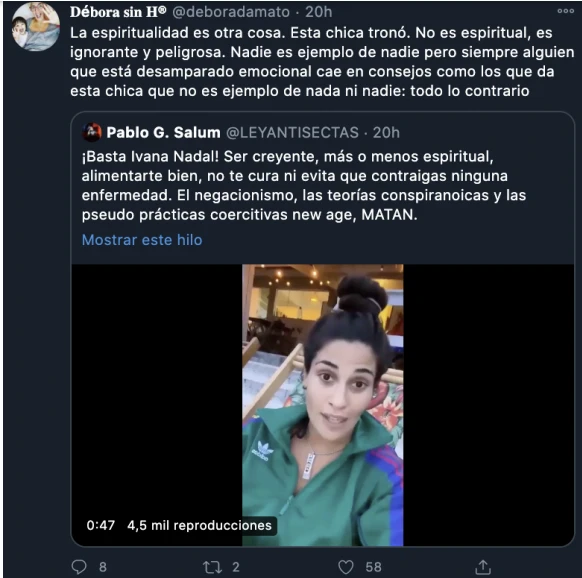Viewport: 582px width, 578px height.
Task: Click Pablo G. Salum's small avatar
Action: 92,132
